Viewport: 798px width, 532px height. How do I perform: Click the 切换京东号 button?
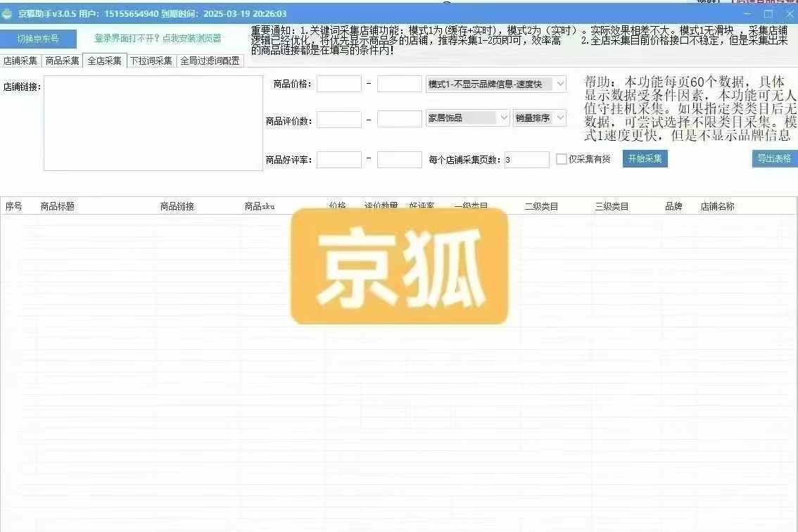[x=38, y=38]
